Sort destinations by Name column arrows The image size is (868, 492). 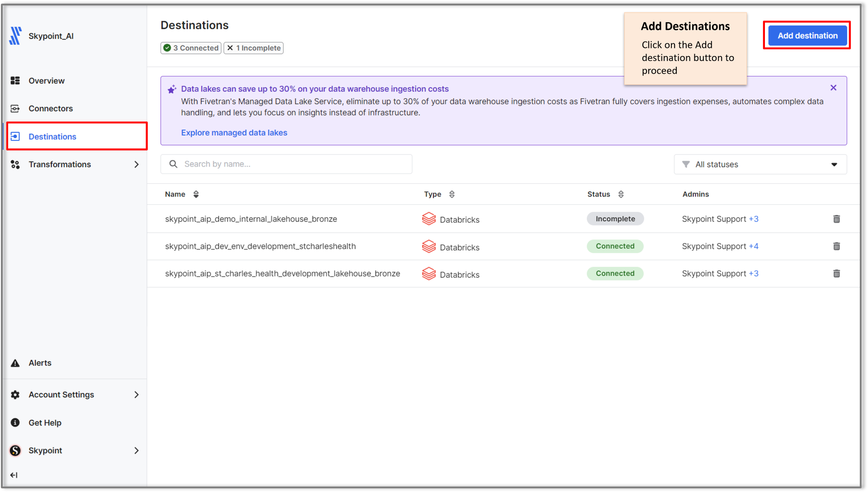pos(196,194)
